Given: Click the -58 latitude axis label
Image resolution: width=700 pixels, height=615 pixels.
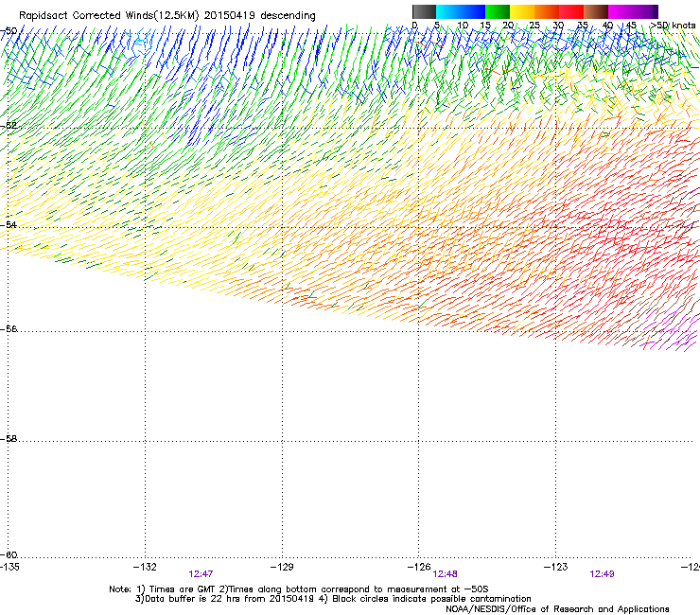Looking at the screenshot, I should [9, 439].
